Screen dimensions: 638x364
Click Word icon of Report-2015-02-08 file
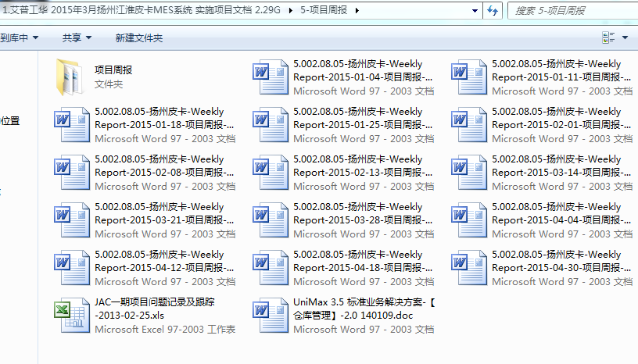click(x=72, y=172)
